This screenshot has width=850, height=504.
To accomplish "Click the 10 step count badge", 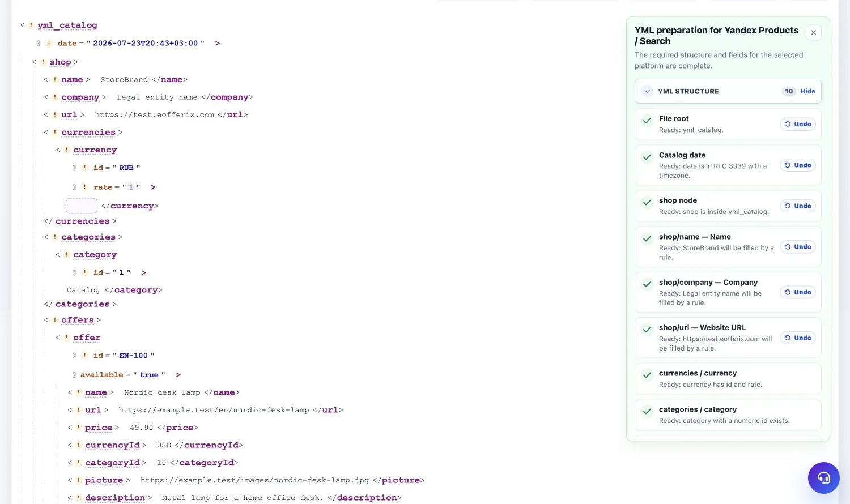I will point(789,91).
